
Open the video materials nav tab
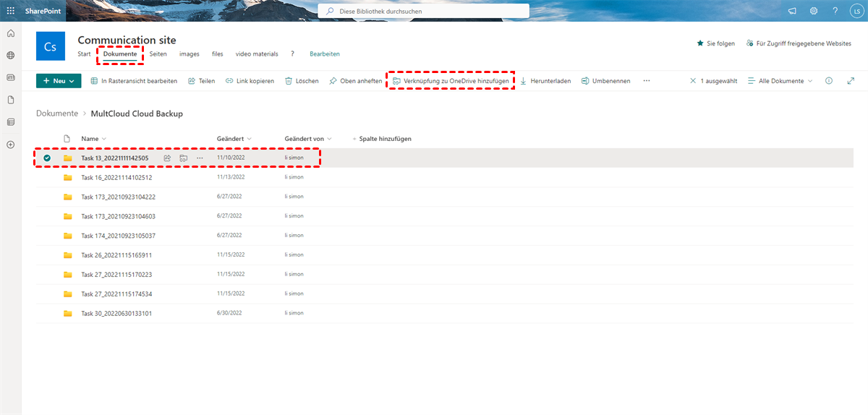(257, 54)
